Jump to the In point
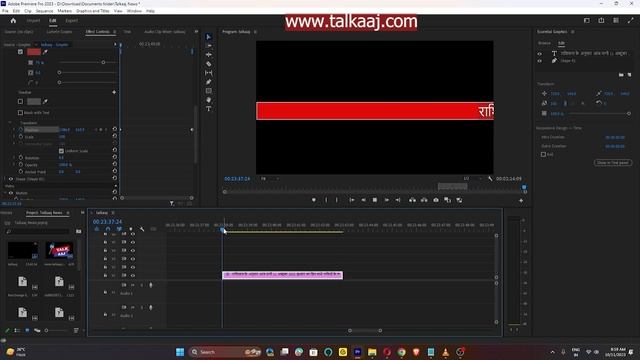Screen dimensions: 640x360 351,200
